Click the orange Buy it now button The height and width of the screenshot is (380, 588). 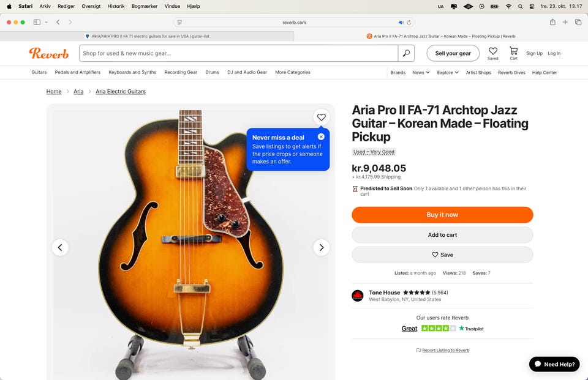442,215
